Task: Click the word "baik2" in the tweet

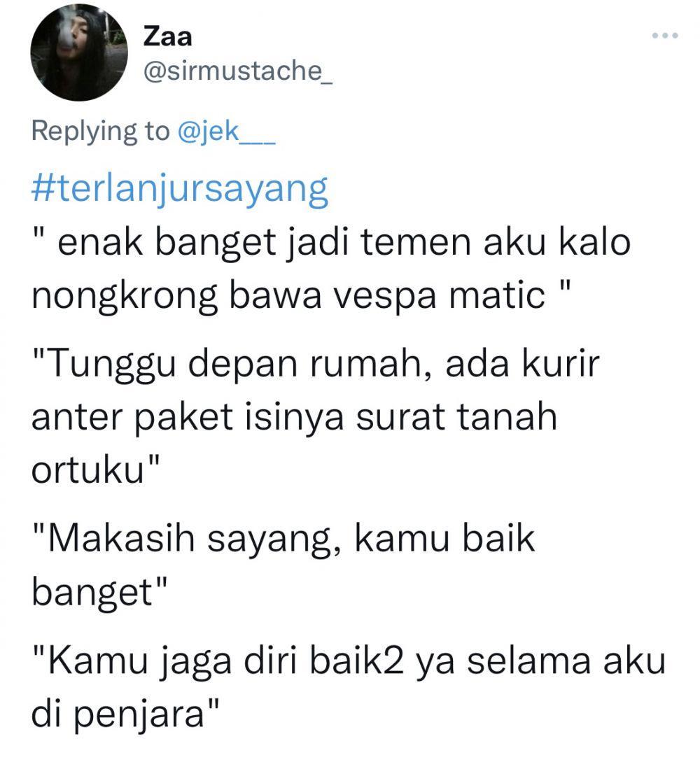Action: (356, 661)
